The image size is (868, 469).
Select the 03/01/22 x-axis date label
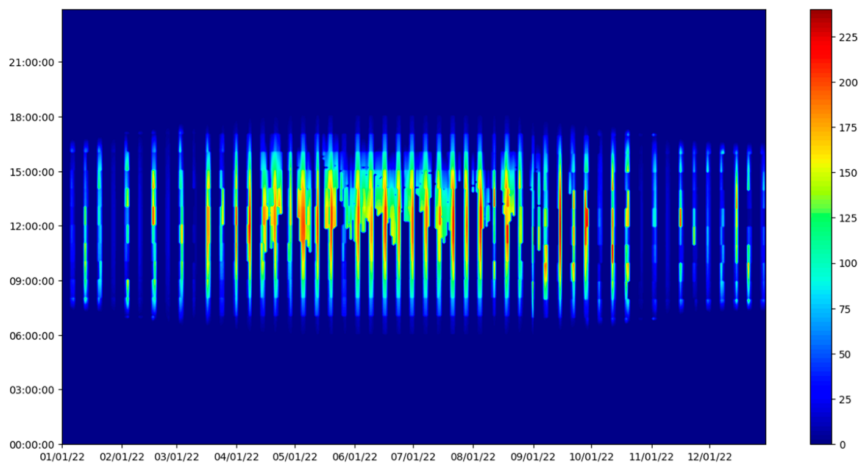(x=177, y=457)
